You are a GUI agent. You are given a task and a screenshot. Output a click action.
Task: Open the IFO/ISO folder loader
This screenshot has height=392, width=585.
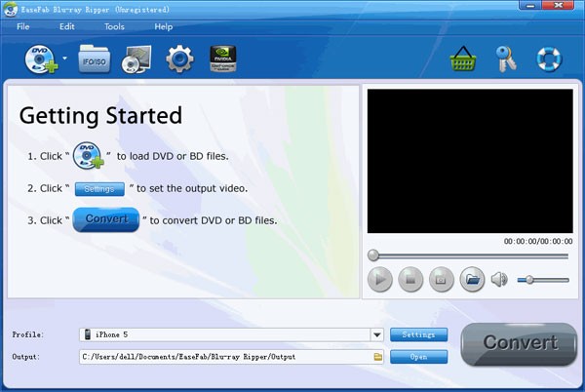(x=95, y=60)
